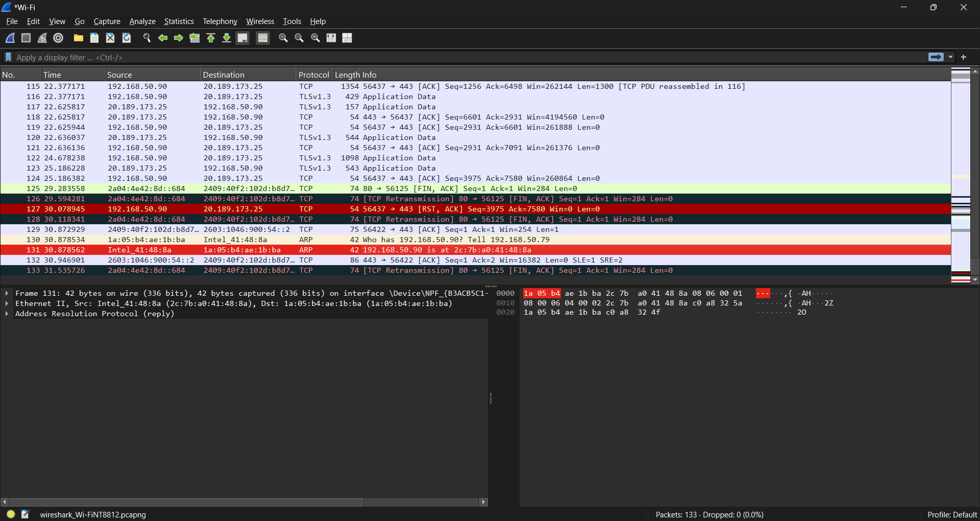Jump to the last packet

tap(227, 38)
